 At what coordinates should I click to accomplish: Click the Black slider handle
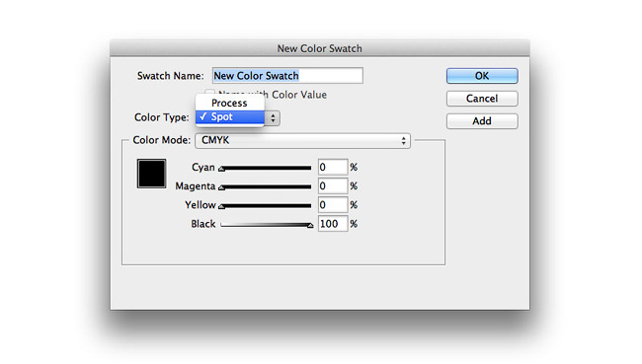coord(310,225)
